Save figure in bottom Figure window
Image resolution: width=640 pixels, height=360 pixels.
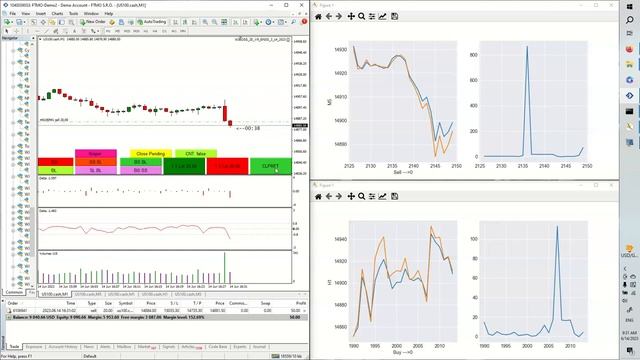tap(394, 196)
